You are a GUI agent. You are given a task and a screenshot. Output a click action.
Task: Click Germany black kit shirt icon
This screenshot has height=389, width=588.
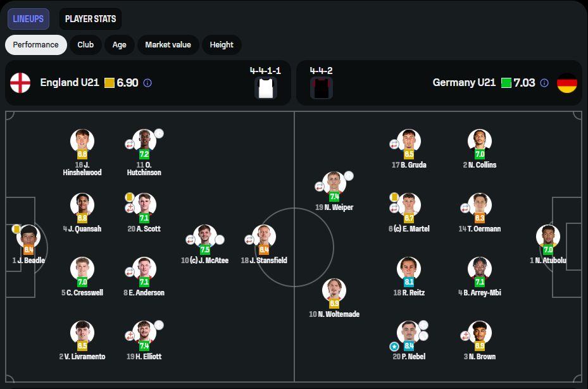coord(322,88)
